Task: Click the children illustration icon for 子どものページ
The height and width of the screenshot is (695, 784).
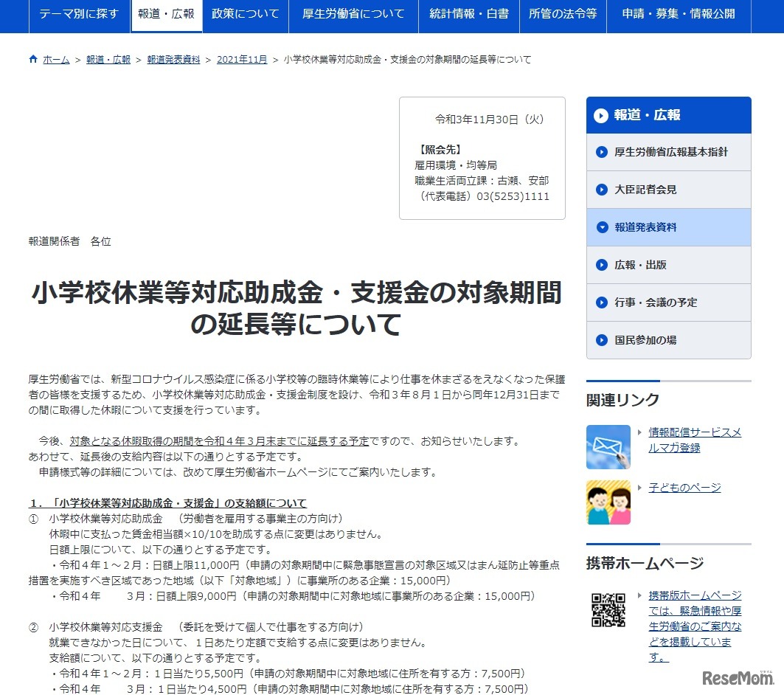Action: click(608, 502)
